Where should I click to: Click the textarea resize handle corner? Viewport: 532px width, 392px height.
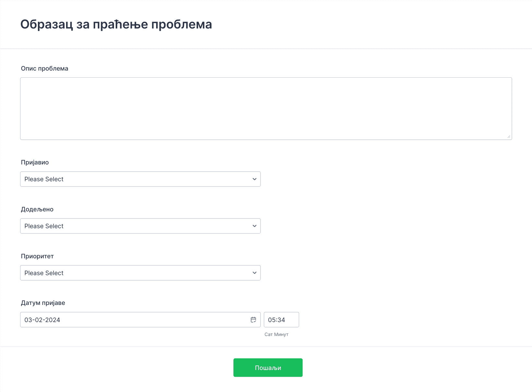pyautogui.click(x=509, y=137)
